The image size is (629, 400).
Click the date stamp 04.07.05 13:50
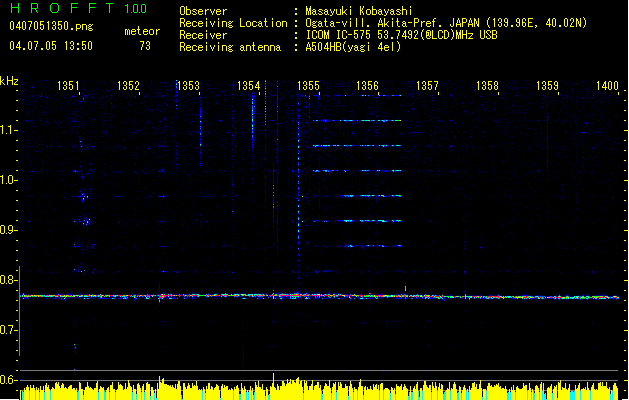pyautogui.click(x=51, y=46)
